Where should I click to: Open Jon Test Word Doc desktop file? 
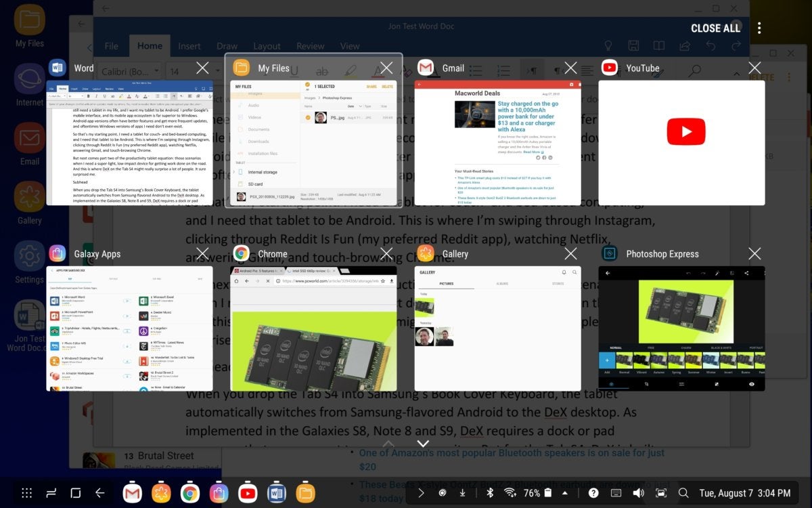pyautogui.click(x=30, y=326)
